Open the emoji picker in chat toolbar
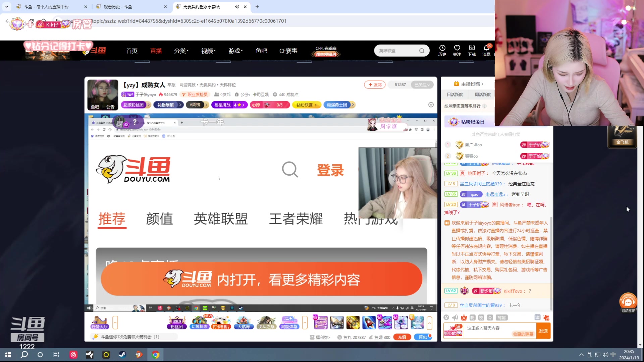Screen dimensions: 644x362 (x=446, y=317)
